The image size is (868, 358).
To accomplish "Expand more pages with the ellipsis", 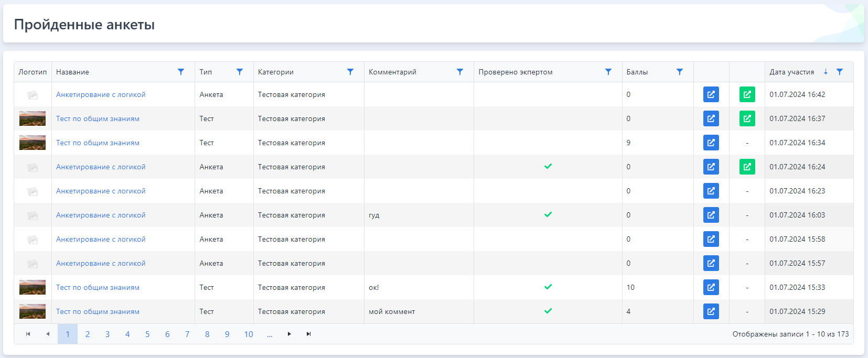I will 270,334.
